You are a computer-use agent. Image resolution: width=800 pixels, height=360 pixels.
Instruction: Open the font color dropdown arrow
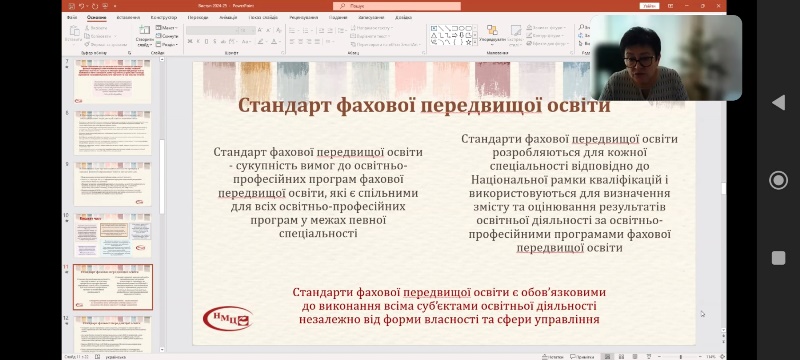coord(280,41)
